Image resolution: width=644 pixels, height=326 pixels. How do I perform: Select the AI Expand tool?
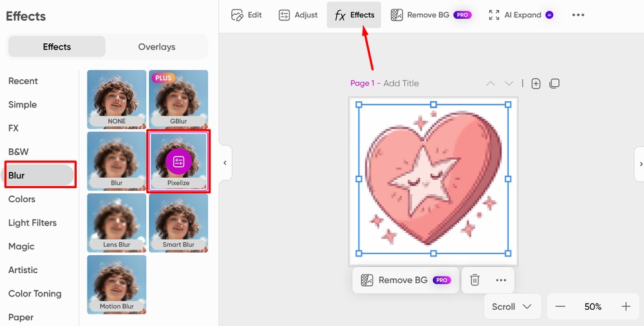tap(521, 15)
